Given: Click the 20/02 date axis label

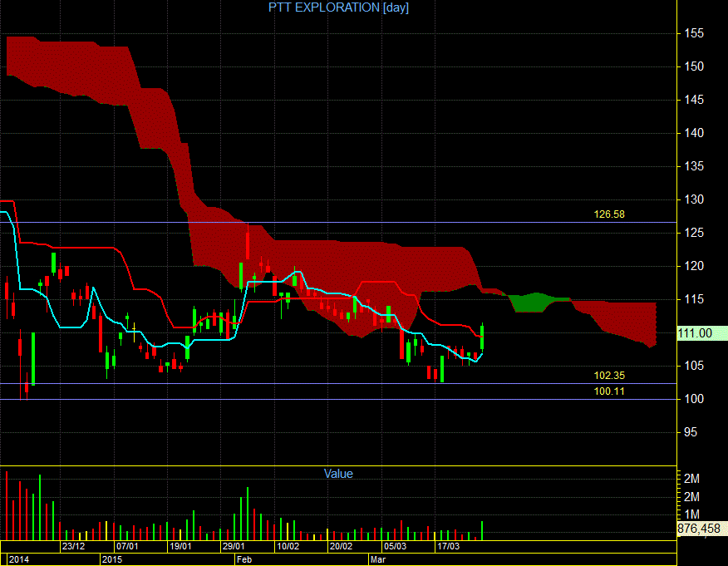Looking at the screenshot, I should 341,547.
